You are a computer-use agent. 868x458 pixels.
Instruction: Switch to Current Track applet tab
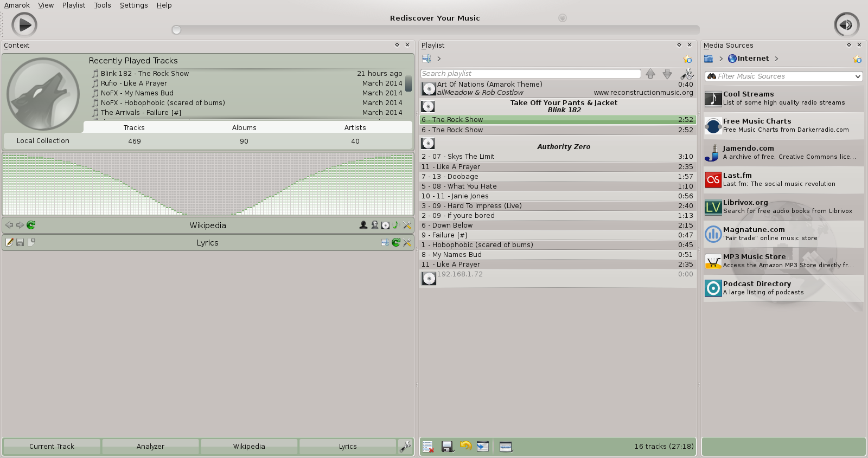(52, 447)
